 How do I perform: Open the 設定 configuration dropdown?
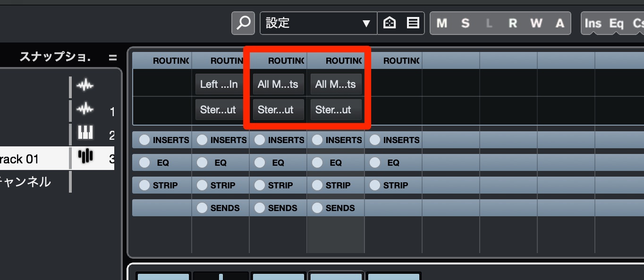[319, 23]
